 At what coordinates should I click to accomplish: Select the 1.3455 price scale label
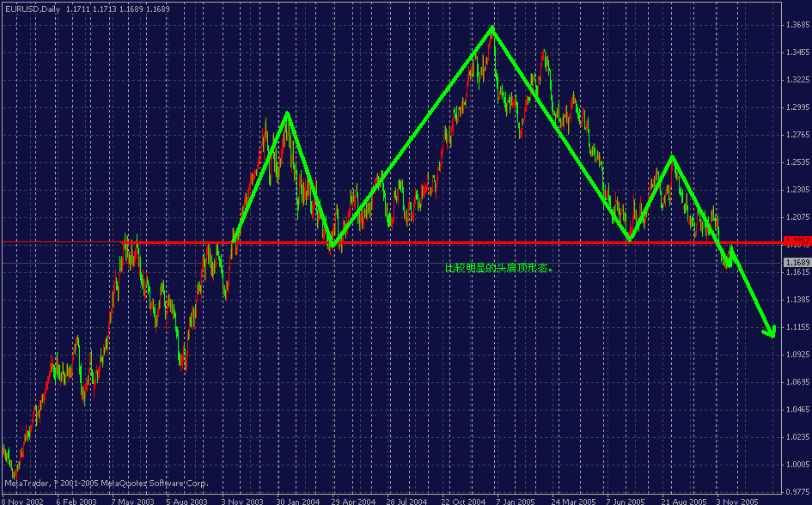tap(797, 52)
